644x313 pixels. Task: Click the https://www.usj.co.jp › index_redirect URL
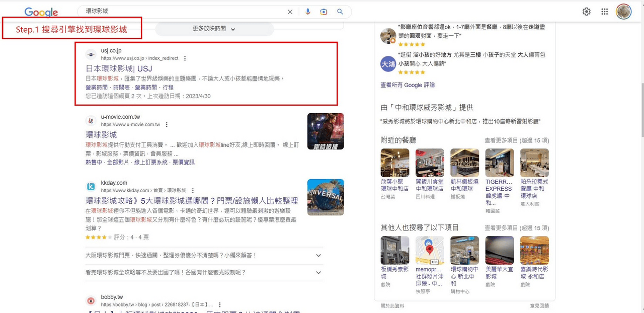coord(139,58)
